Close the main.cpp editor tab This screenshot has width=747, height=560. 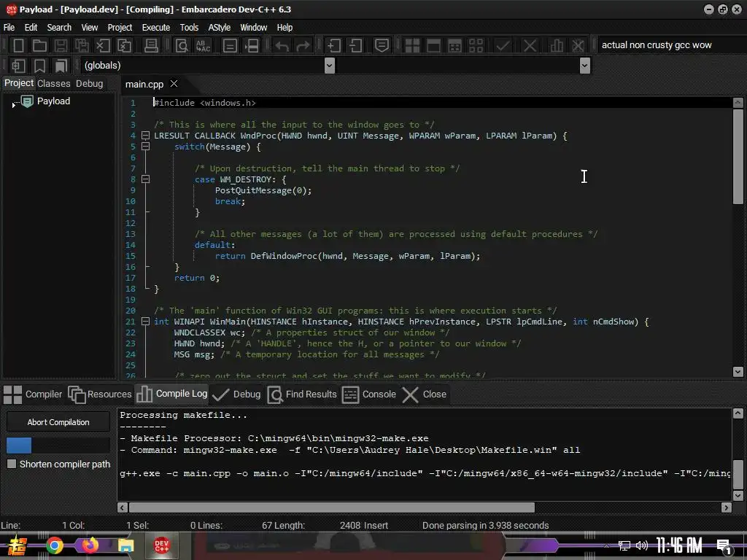174,84
